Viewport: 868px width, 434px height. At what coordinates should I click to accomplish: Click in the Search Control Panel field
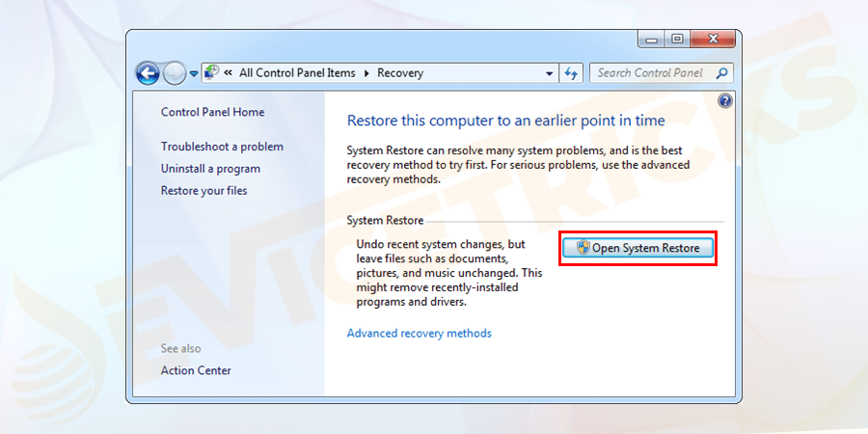[x=662, y=73]
